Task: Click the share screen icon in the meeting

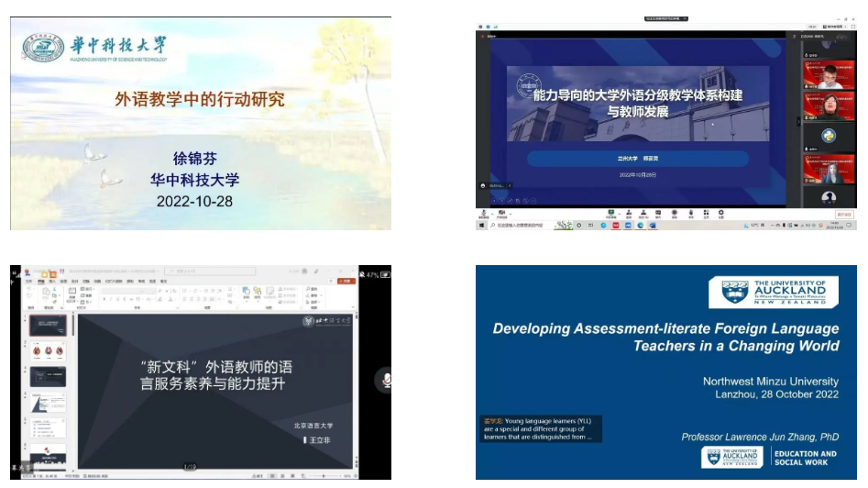Action: click(610, 214)
